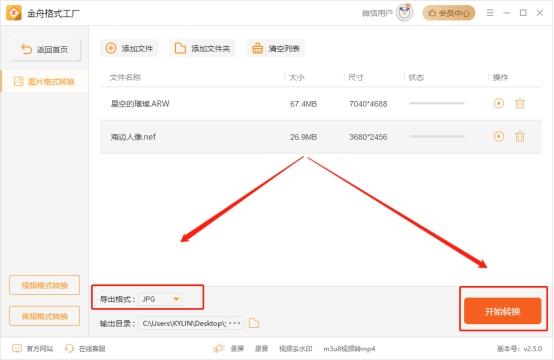Start converting 星空的璀璨.ARW via its play icon
The height and width of the screenshot is (360, 554).
(499, 103)
